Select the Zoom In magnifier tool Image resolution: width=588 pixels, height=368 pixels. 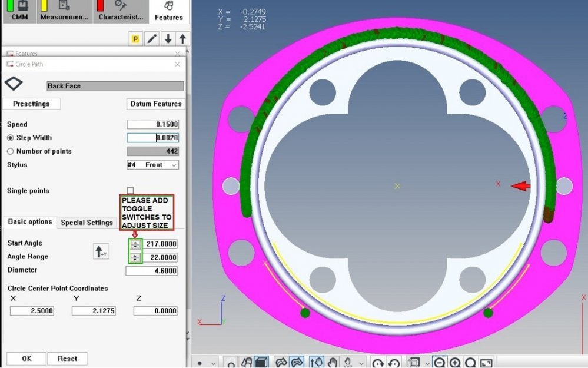point(456,362)
